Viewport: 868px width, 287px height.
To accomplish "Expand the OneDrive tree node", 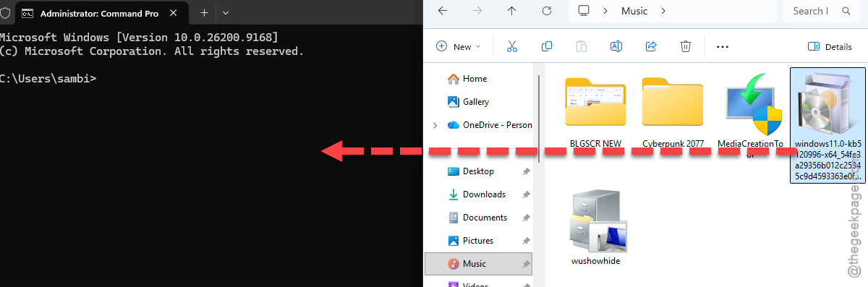I will pyautogui.click(x=435, y=125).
